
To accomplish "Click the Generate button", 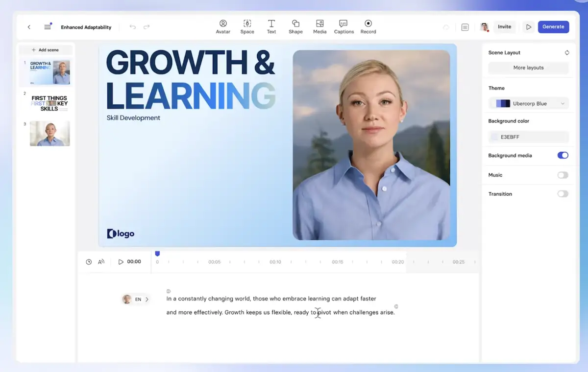I will (553, 27).
